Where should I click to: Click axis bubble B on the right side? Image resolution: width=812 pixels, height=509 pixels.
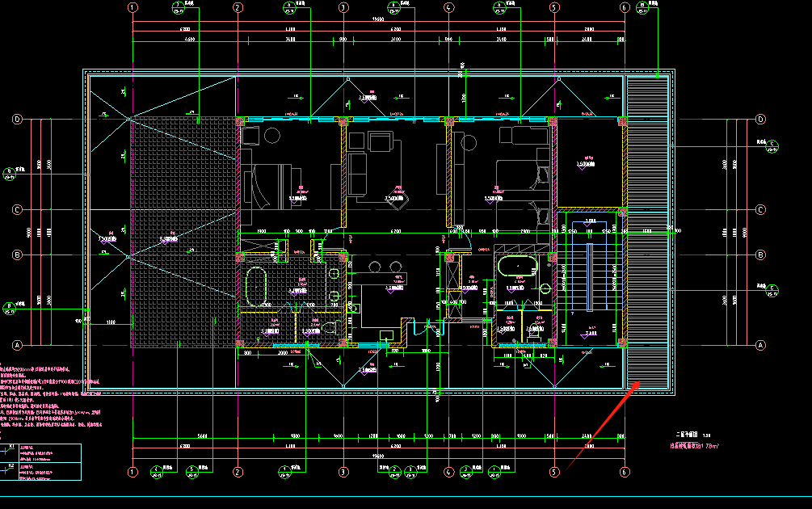pos(760,254)
